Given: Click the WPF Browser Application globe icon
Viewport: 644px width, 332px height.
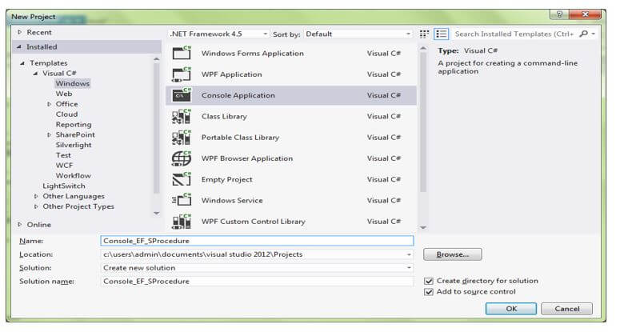Looking at the screenshot, I should pos(182,158).
